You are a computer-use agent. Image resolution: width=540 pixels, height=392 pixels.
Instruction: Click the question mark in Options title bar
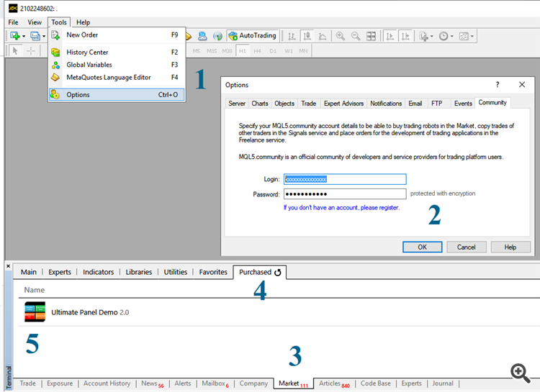coord(498,85)
